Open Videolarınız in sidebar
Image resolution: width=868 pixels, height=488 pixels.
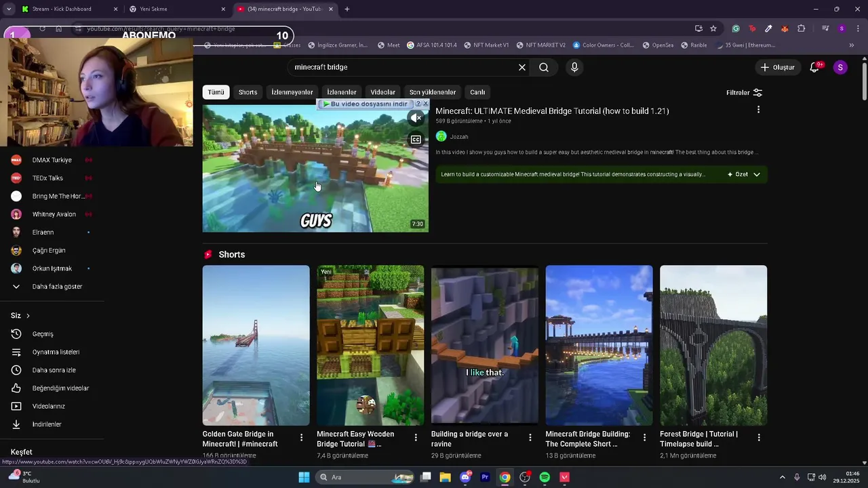48,406
